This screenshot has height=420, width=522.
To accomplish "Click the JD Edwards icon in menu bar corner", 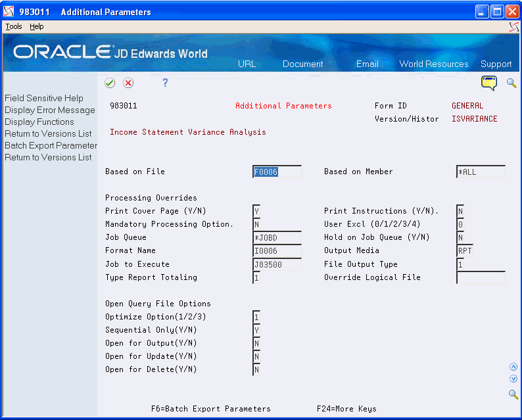I will click(x=514, y=27).
